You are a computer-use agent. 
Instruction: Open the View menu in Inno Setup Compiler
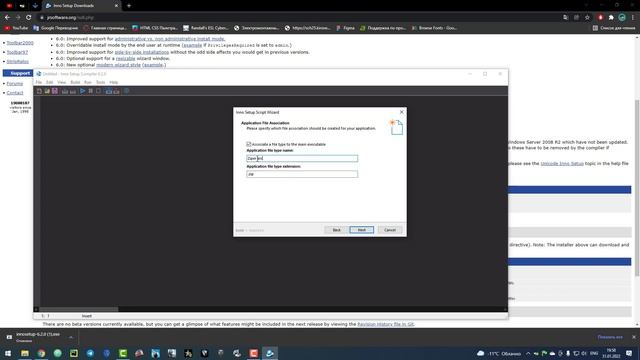(x=62, y=82)
